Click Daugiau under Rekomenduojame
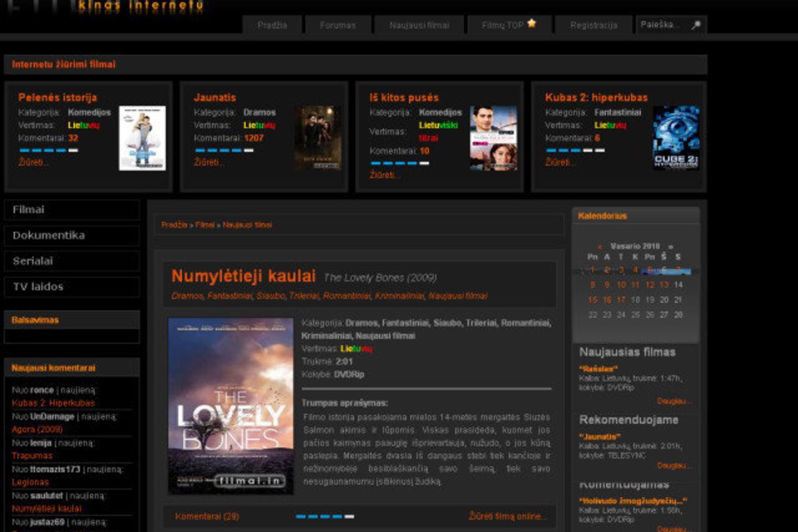The image size is (798, 532). (674, 465)
